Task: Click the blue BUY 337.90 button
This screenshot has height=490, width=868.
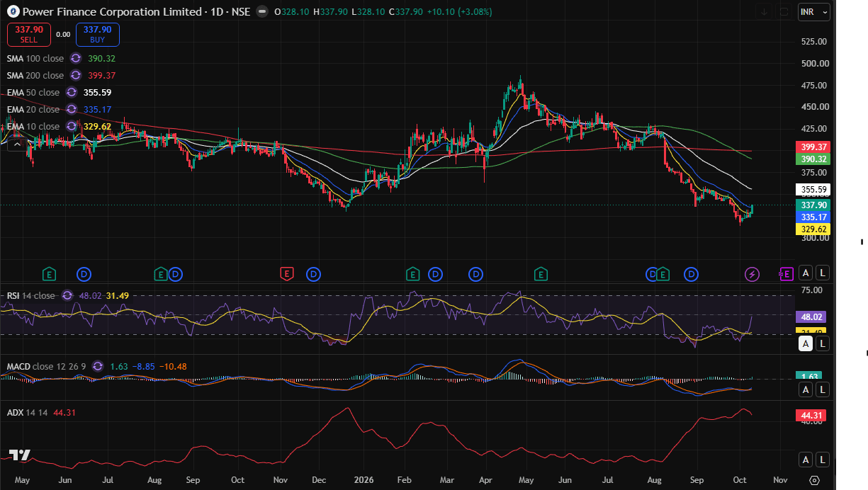Action: (97, 34)
